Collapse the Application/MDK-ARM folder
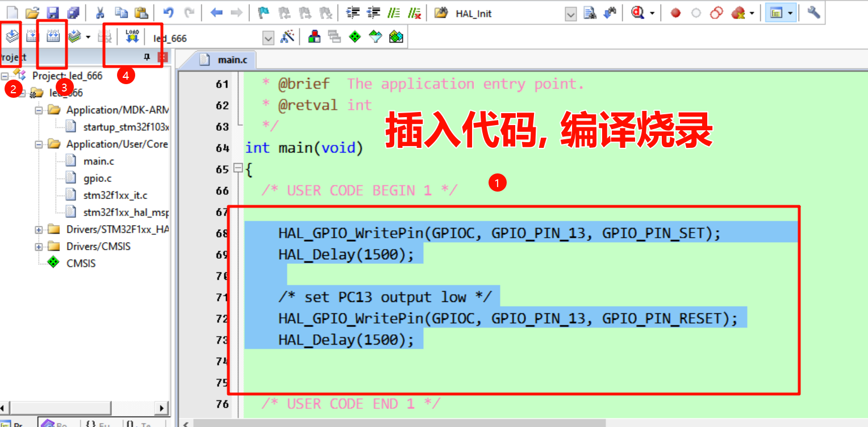The image size is (868, 427). click(x=39, y=110)
